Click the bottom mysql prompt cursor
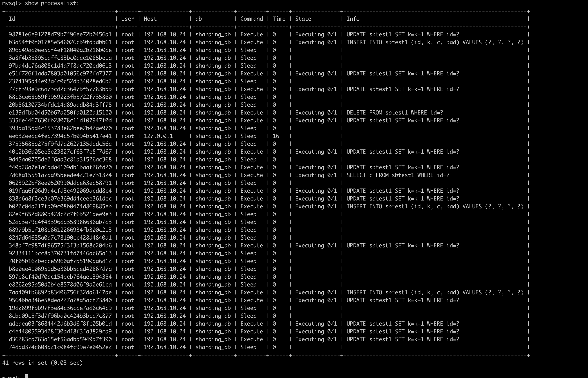The height and width of the screenshot is (378, 588). pyautogui.click(x=26, y=376)
